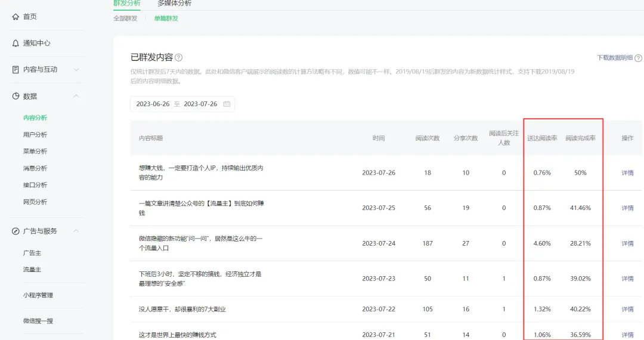
Task: Open 用户分析 in the sidebar
Action: point(35,135)
